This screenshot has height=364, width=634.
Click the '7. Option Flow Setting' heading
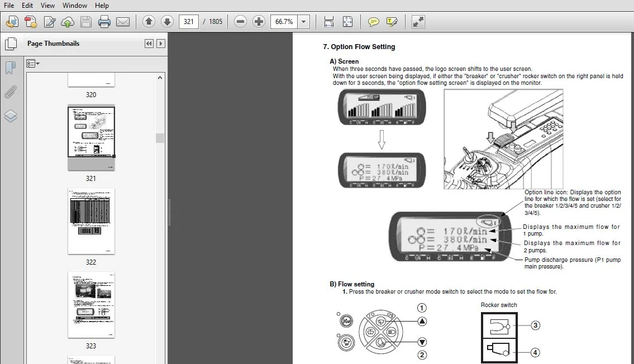tap(359, 46)
